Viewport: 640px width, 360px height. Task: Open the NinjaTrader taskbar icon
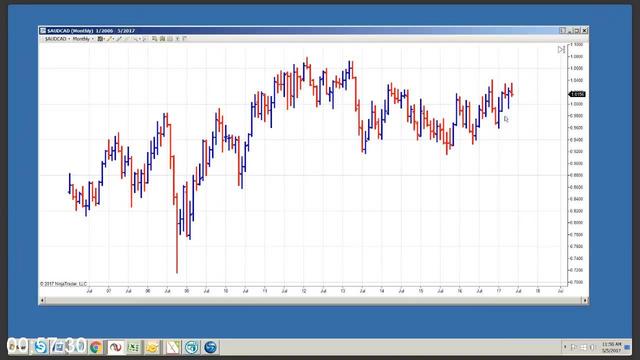(x=115, y=347)
